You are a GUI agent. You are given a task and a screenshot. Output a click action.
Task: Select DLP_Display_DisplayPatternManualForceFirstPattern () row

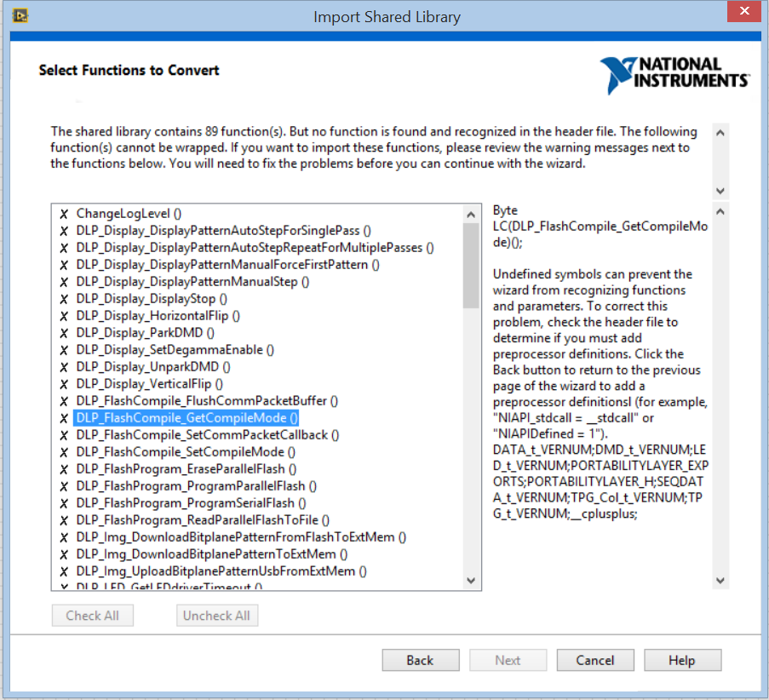(x=227, y=265)
